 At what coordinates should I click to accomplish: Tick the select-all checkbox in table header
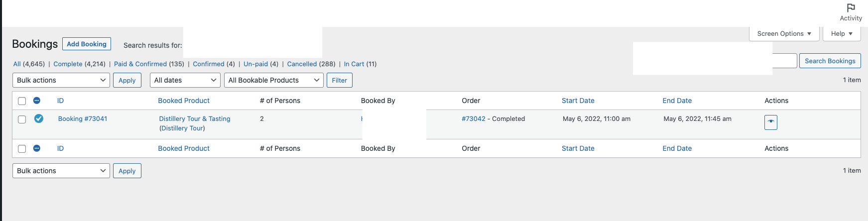tap(22, 101)
